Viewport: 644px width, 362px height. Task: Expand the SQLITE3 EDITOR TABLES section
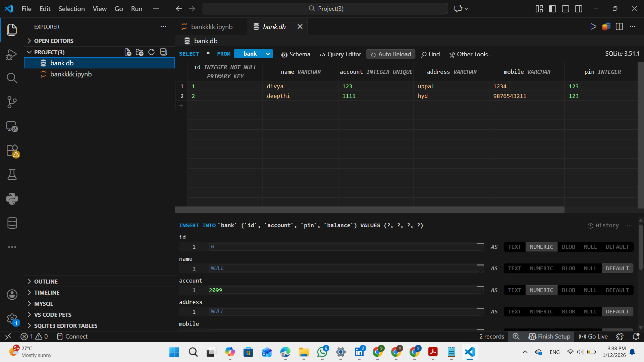point(66,325)
